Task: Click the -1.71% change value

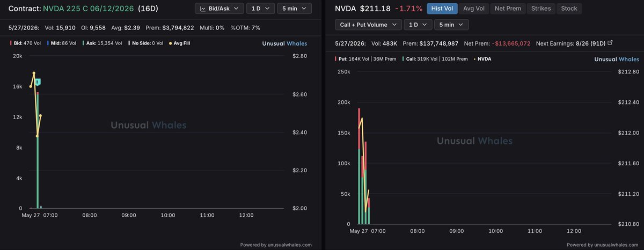Action: [408, 9]
